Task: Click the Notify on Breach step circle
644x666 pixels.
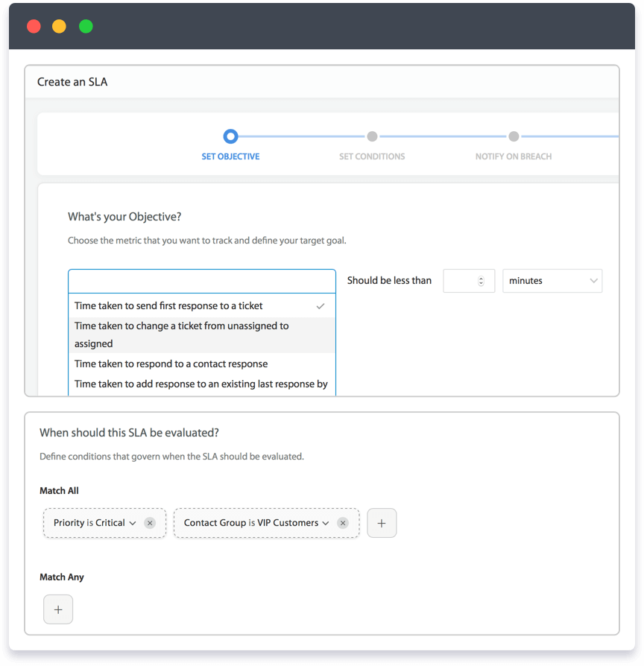Action: [514, 137]
